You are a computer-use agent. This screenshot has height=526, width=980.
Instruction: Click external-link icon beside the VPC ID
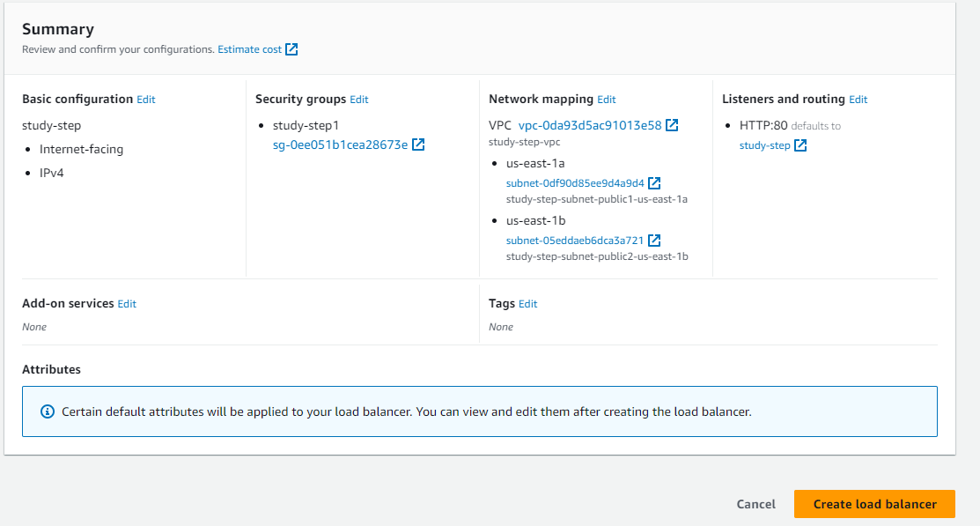(672, 125)
